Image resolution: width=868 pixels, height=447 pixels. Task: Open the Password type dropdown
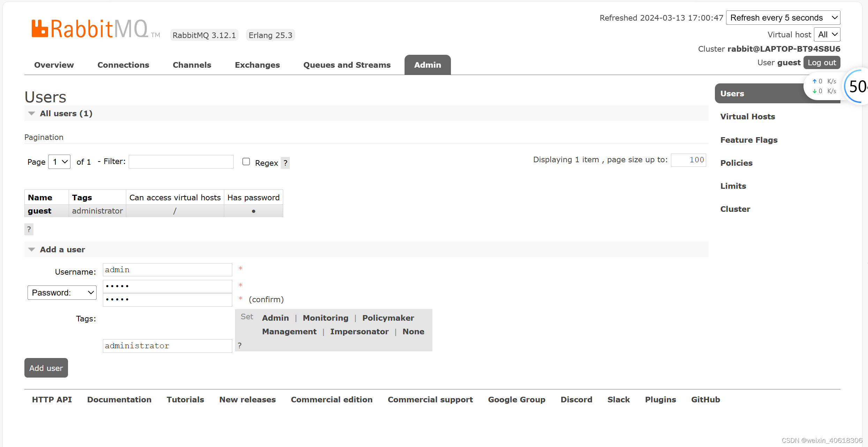(62, 292)
